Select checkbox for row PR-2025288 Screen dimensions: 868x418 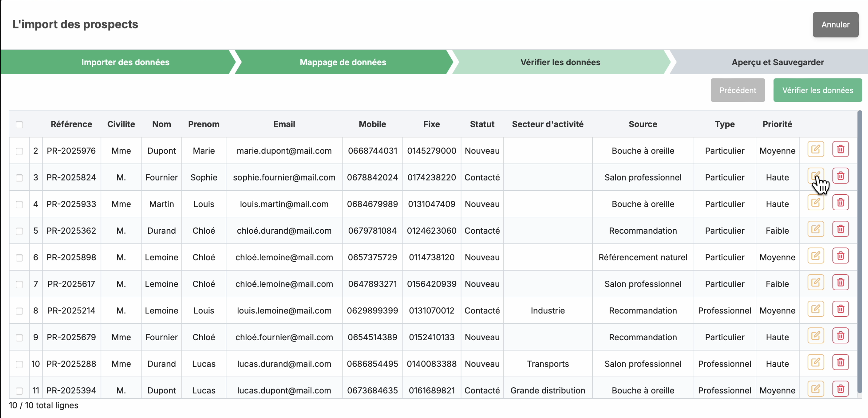pyautogui.click(x=19, y=365)
